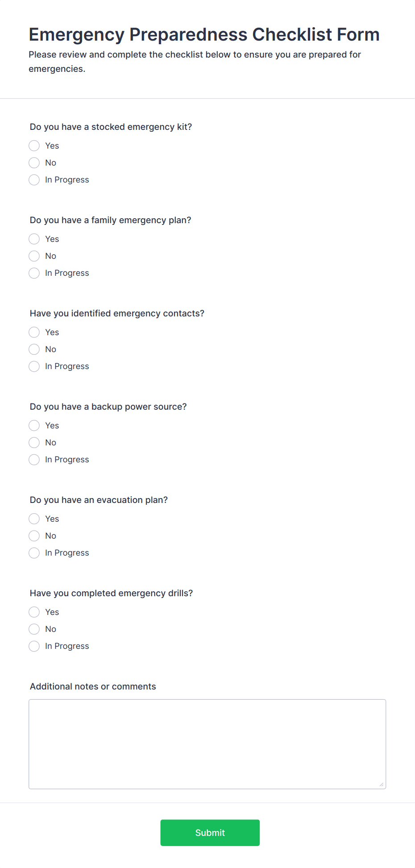
Task: Mark family emergency plan as In Progress
Action: [34, 273]
